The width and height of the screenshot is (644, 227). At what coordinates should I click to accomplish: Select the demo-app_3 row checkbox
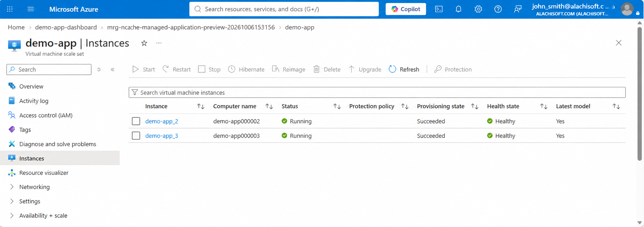click(136, 135)
